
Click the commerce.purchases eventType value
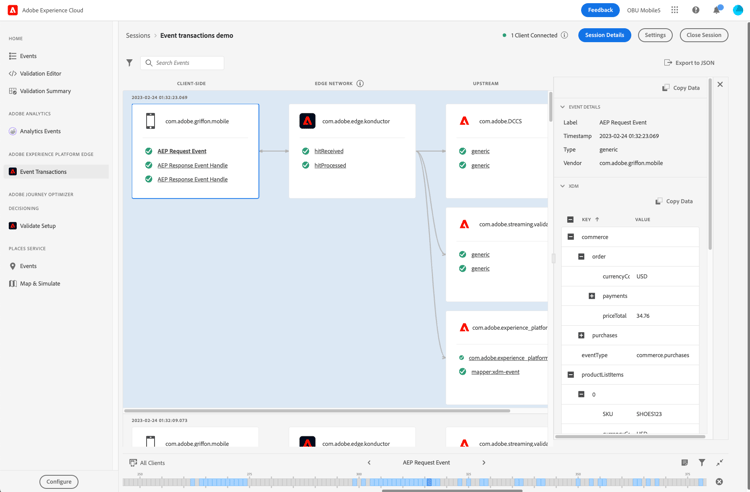pos(662,355)
